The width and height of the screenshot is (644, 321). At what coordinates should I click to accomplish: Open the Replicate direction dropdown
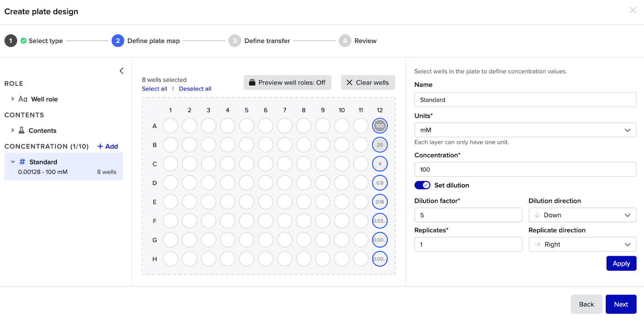(582, 245)
